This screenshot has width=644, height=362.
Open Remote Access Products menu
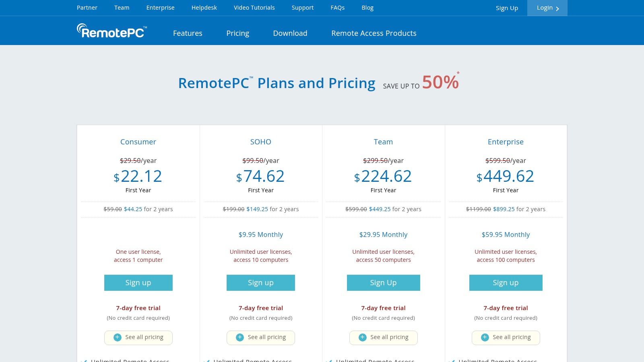click(x=374, y=33)
